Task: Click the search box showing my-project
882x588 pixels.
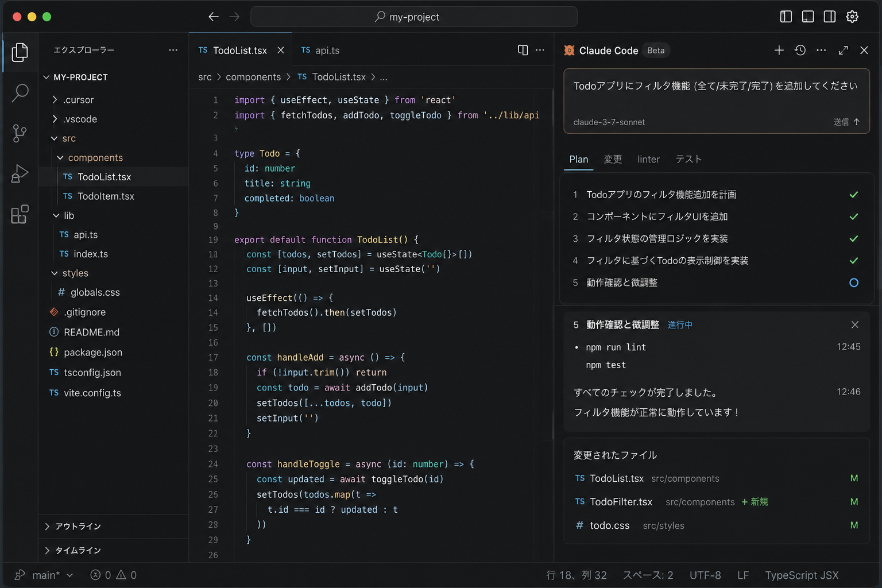Action: tap(414, 17)
